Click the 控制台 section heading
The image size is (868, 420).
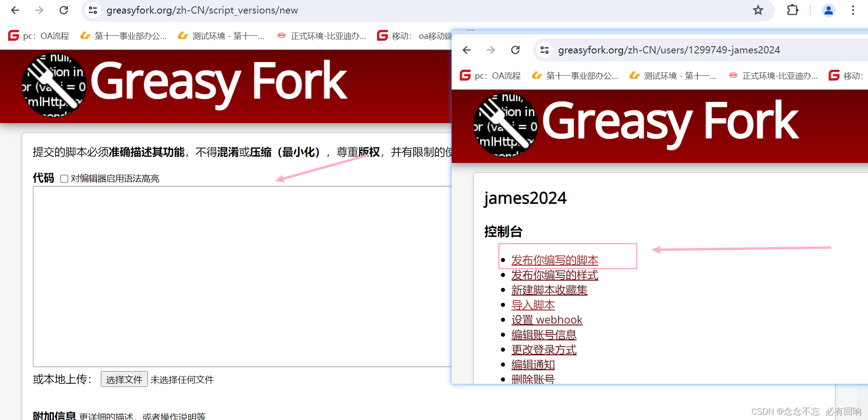pyautogui.click(x=503, y=232)
